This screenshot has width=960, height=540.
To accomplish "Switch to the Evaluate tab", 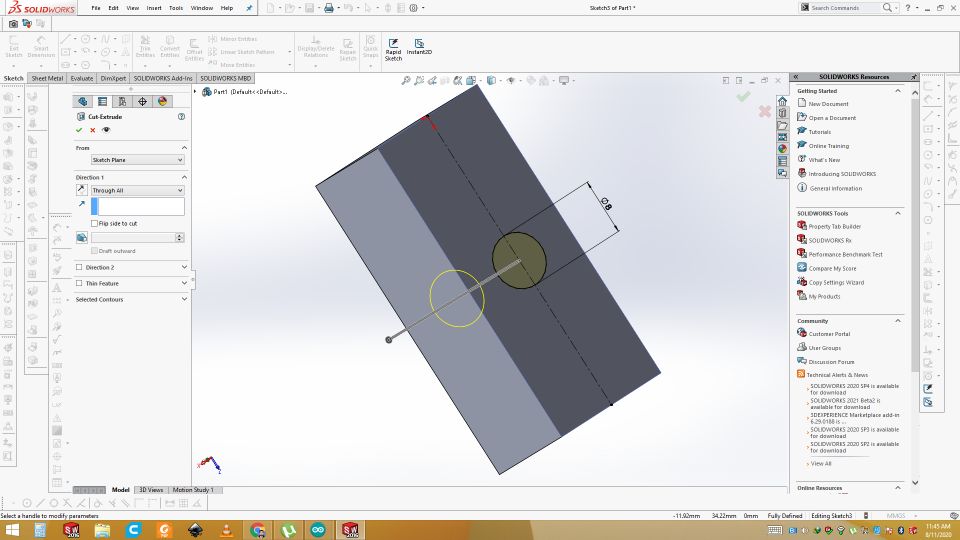I will point(81,78).
